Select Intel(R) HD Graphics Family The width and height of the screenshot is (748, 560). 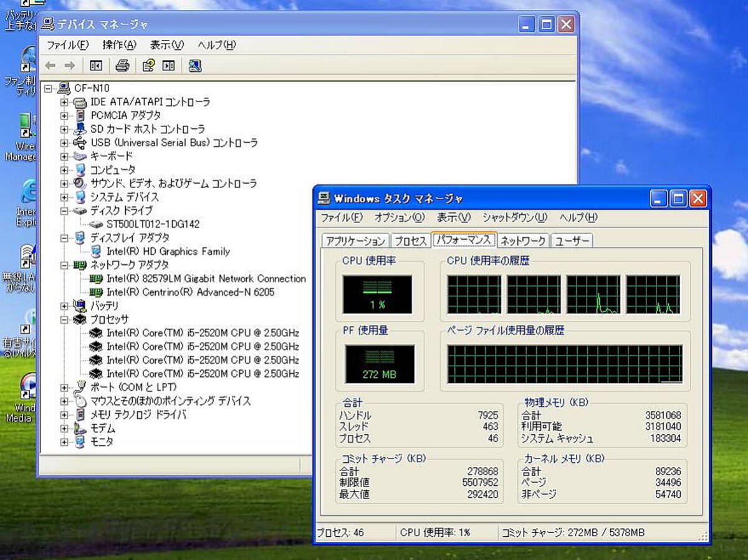(x=168, y=252)
